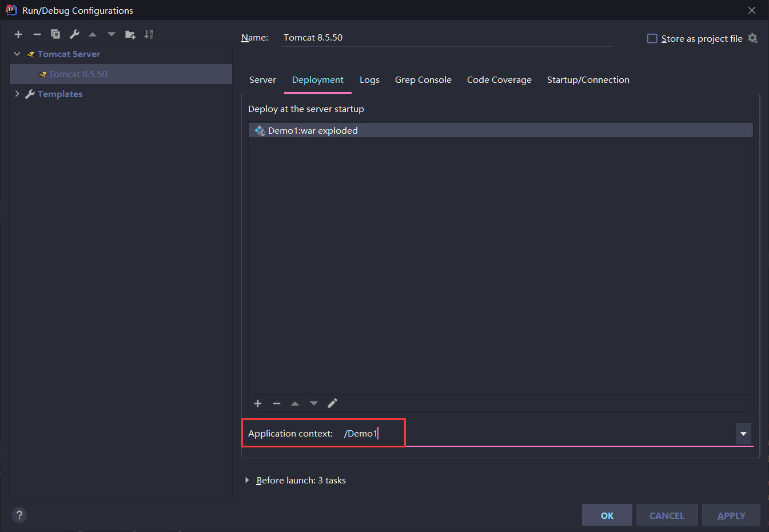The width and height of the screenshot is (769, 532).
Task: Open settings gear beside Store as project file
Action: tap(753, 38)
